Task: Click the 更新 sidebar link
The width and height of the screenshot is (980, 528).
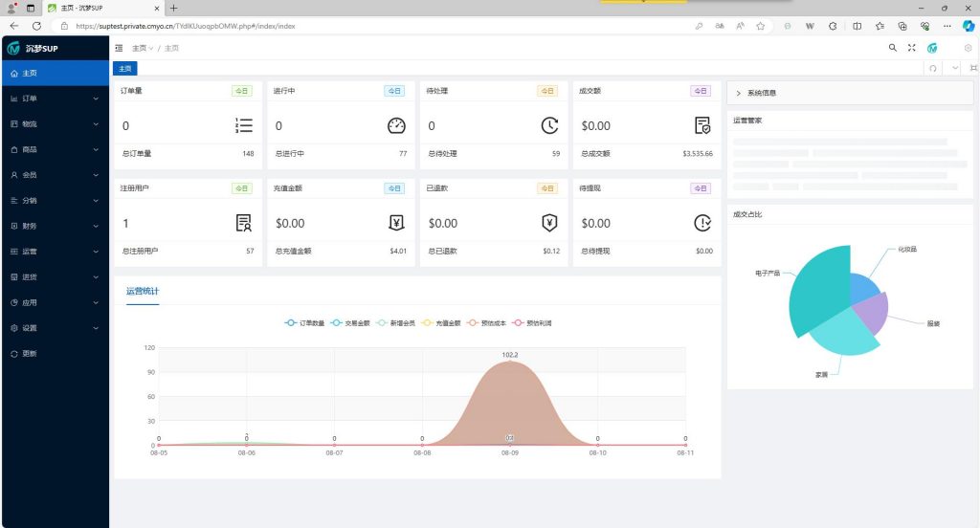Action: click(x=30, y=354)
